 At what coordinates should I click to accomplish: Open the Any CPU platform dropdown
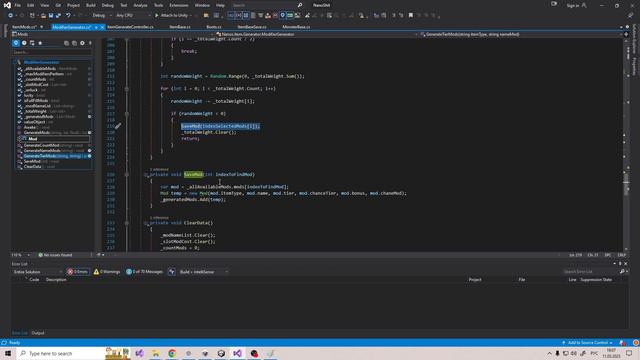pos(133,16)
